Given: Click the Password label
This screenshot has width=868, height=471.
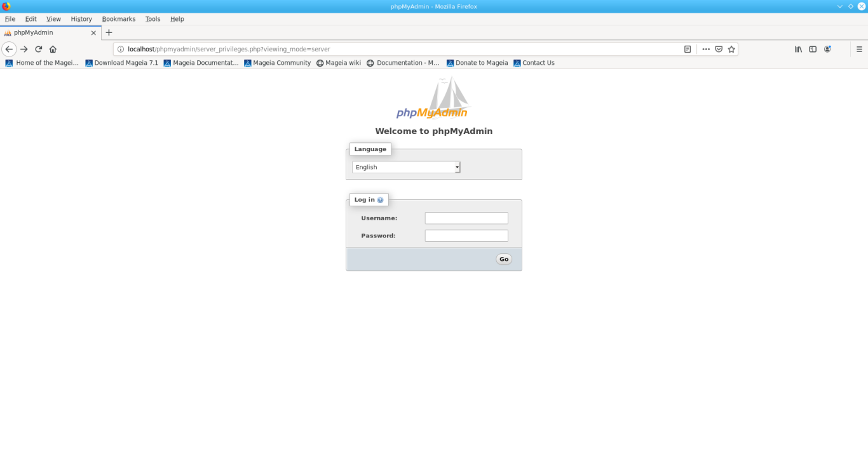Looking at the screenshot, I should point(378,235).
